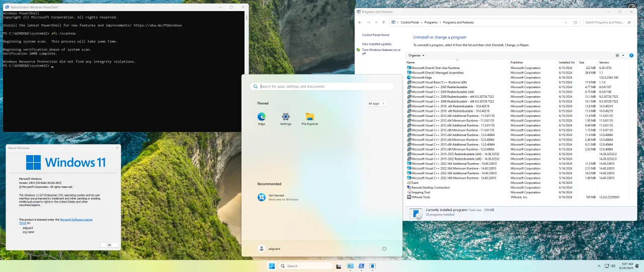Click the taskbar Search box
Viewport: 644px width, 272px height.
point(306,266)
